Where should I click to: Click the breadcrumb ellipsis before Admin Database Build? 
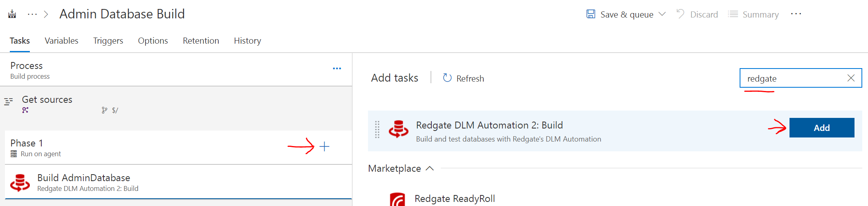pos(32,14)
